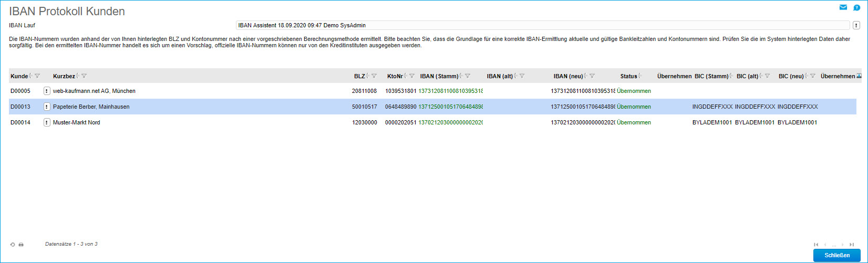This screenshot has height=263, width=868.
Task: Open filter for the BLZ column
Action: 374,76
